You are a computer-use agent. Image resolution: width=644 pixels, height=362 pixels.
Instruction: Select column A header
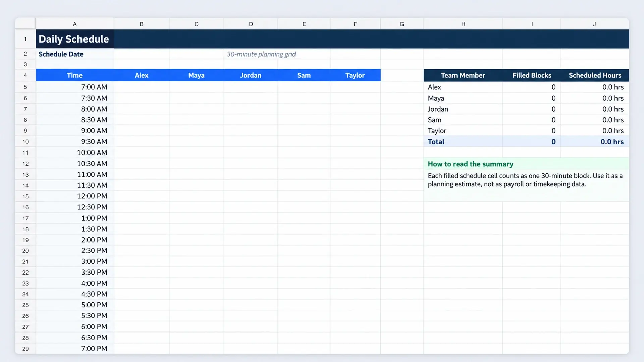click(x=75, y=24)
